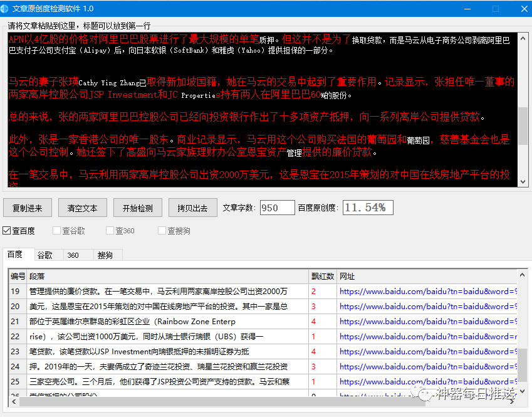Viewport: 532px width, 417px height.
Task: Open the Baidu link in row 24
Action: [x=428, y=367]
